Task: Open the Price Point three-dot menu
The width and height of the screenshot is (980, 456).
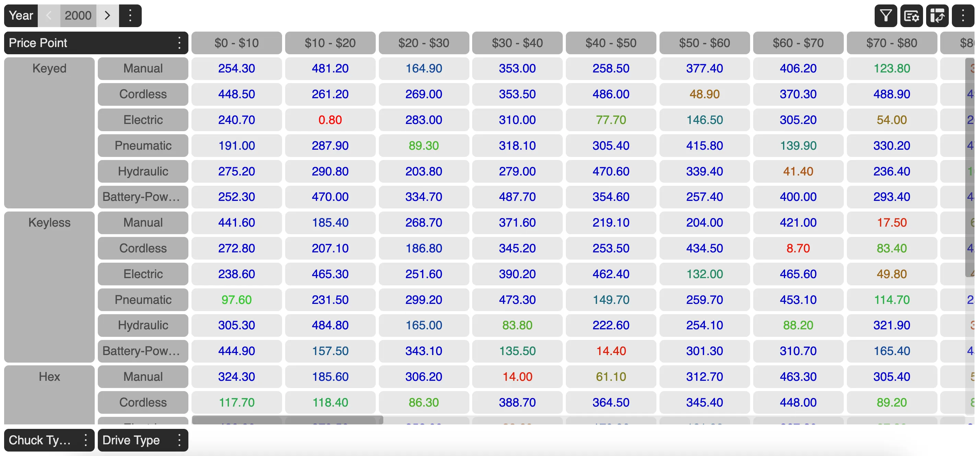Action: (179, 43)
